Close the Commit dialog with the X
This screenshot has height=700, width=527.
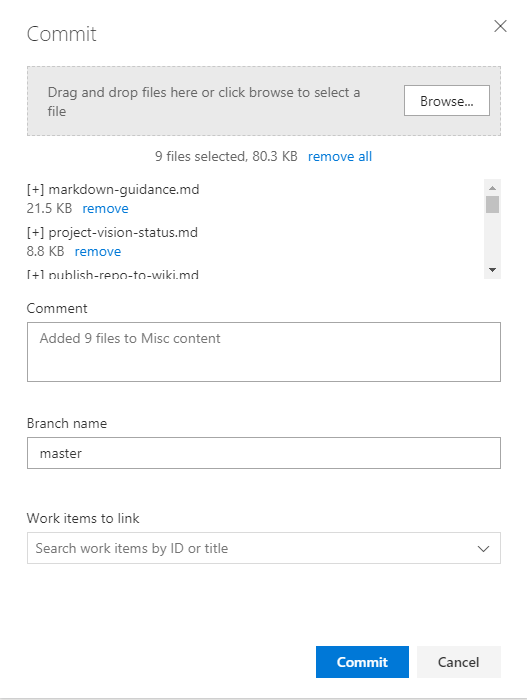click(500, 26)
